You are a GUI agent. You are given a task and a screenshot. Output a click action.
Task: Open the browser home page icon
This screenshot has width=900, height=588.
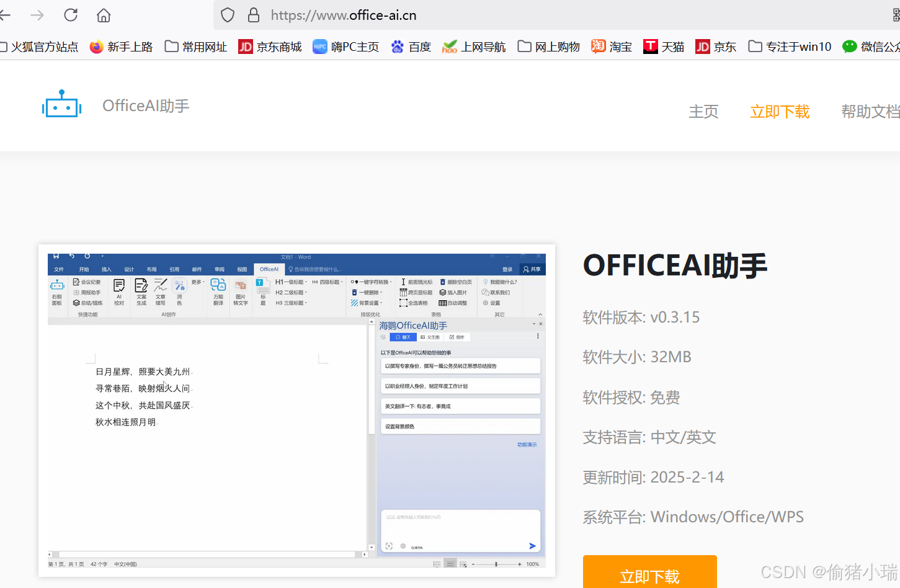(x=104, y=15)
